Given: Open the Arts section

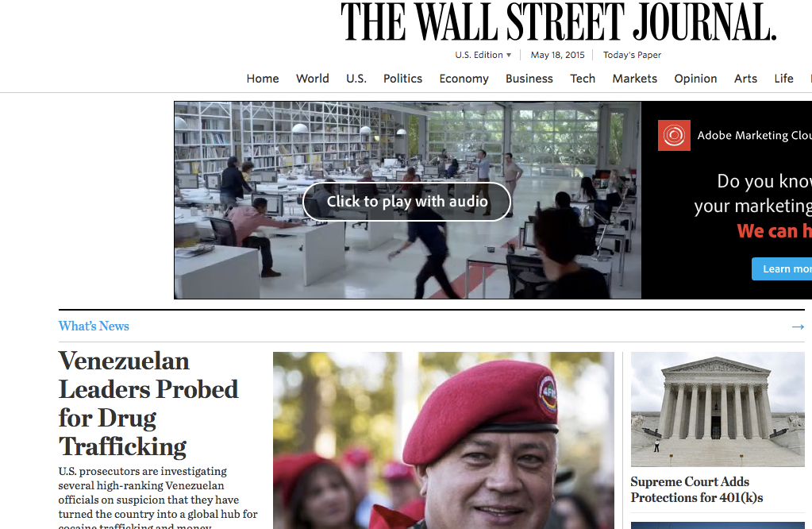Looking at the screenshot, I should pyautogui.click(x=745, y=79).
